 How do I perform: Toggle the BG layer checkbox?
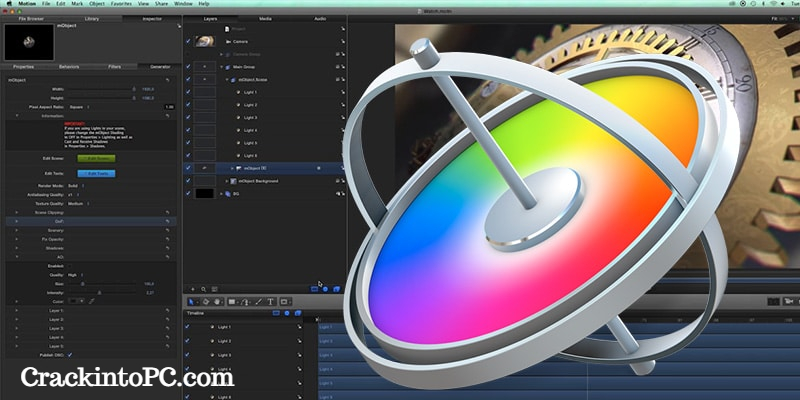pos(188,193)
